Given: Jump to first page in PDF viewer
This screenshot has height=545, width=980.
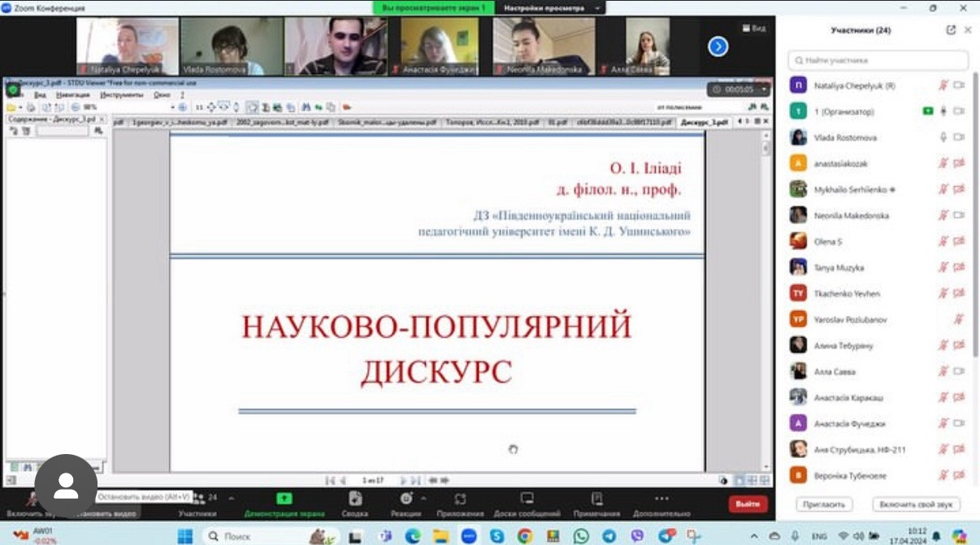Looking at the screenshot, I should (331, 480).
